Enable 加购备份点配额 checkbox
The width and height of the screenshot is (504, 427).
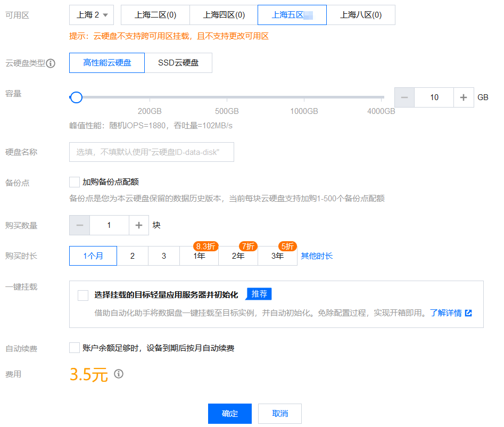[75, 182]
